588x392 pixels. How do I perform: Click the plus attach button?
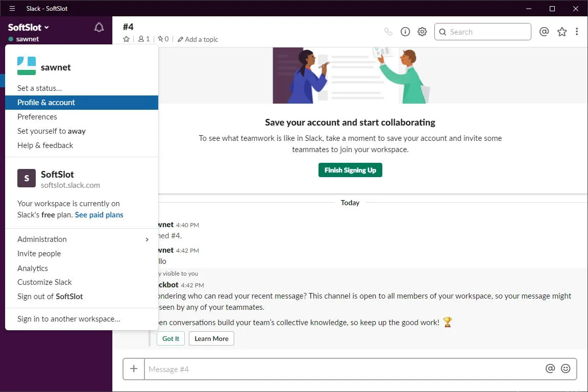pos(134,369)
